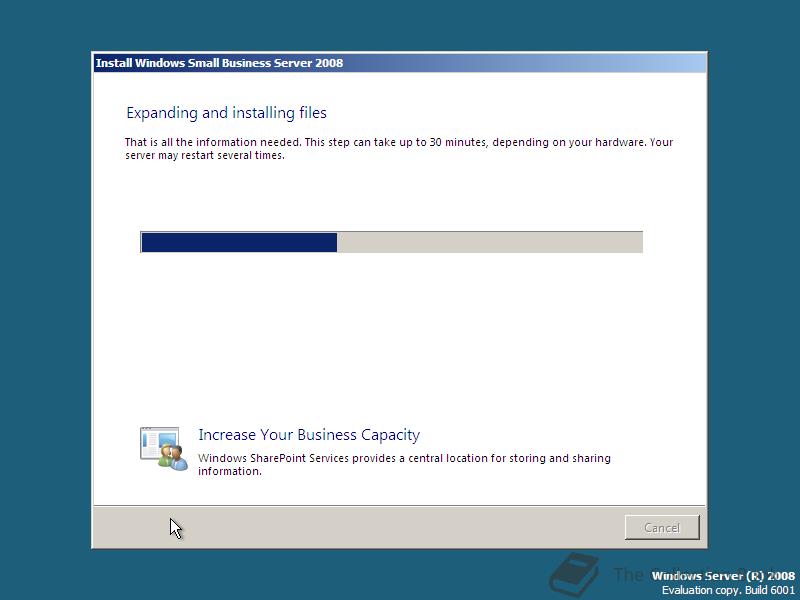The height and width of the screenshot is (600, 800).
Task: Click the Cancel button
Action: coord(662,527)
